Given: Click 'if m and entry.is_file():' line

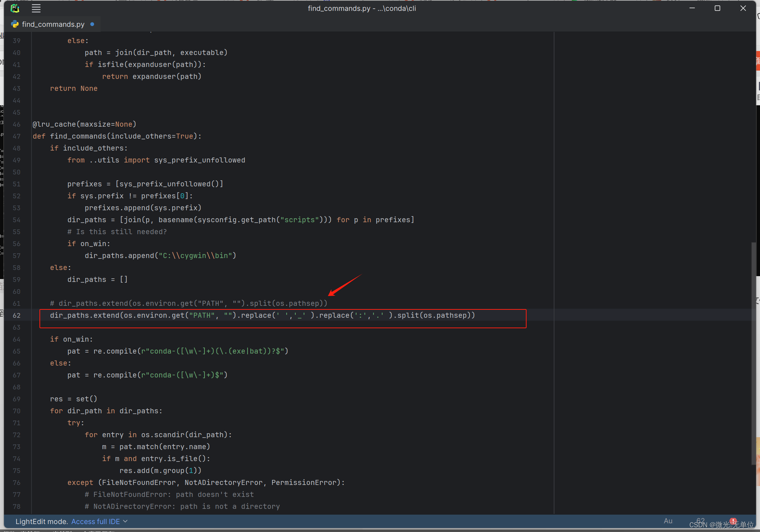Looking at the screenshot, I should click(x=156, y=459).
